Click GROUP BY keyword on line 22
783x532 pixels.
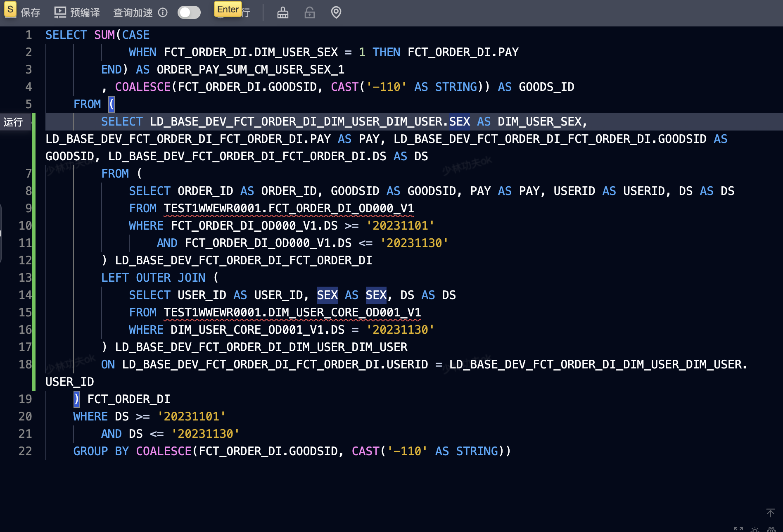click(x=101, y=451)
